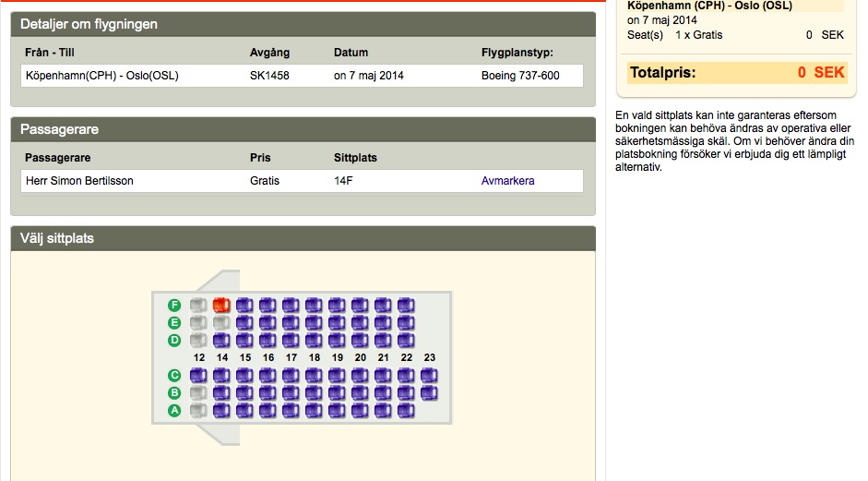
Task: Choose seat 12C in the first row
Action: 198,376
